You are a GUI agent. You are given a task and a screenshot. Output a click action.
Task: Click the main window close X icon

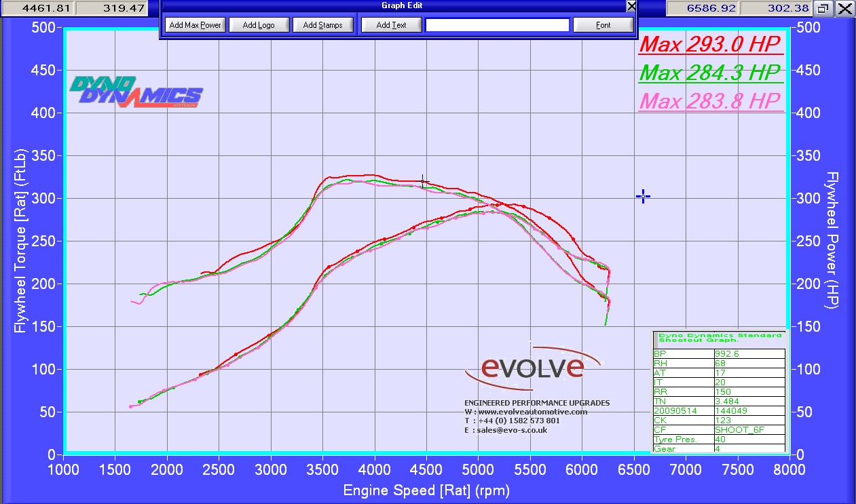(844, 9)
